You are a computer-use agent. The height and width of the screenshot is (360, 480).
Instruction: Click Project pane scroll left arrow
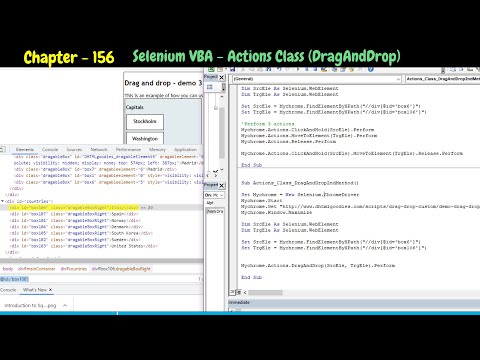tap(208, 175)
